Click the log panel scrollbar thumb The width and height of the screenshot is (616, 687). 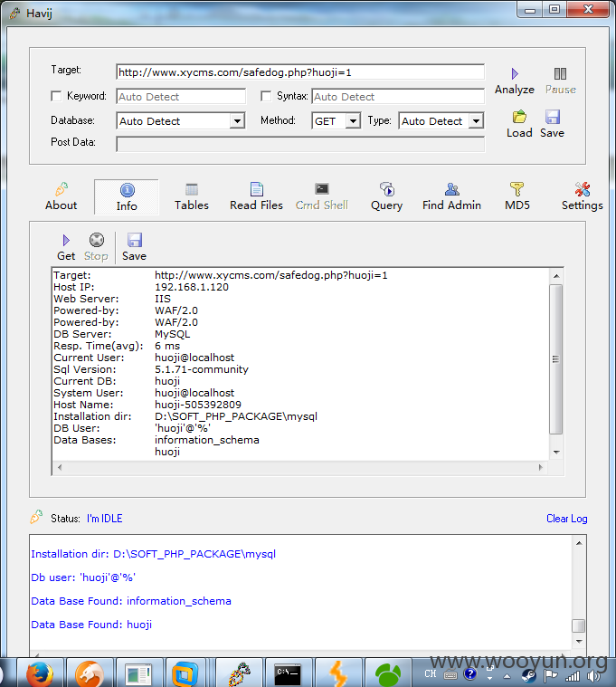[579, 625]
